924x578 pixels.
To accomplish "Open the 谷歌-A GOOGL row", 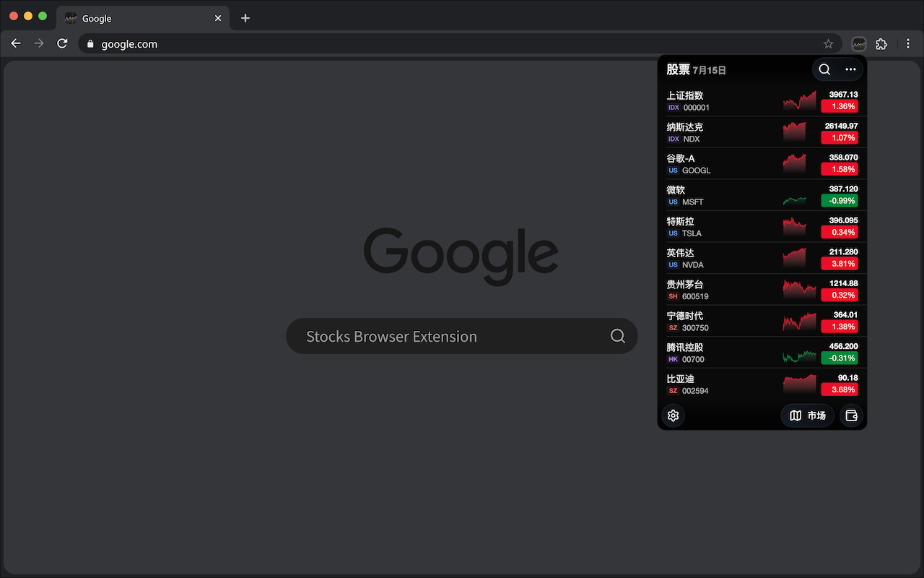I will click(x=762, y=163).
